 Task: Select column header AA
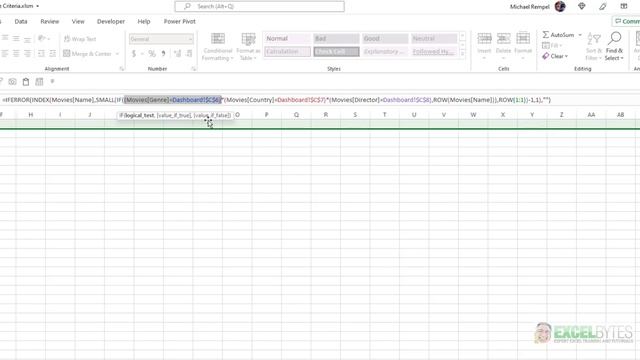(591, 115)
